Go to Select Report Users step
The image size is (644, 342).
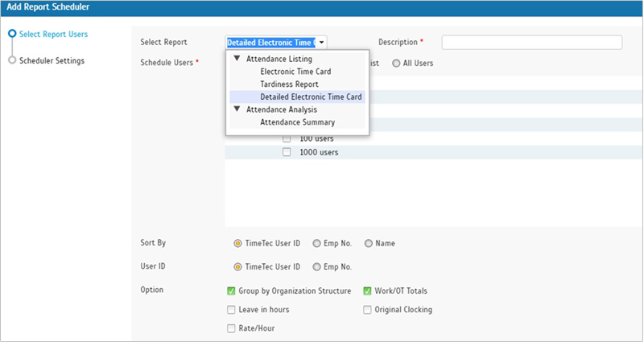click(53, 34)
